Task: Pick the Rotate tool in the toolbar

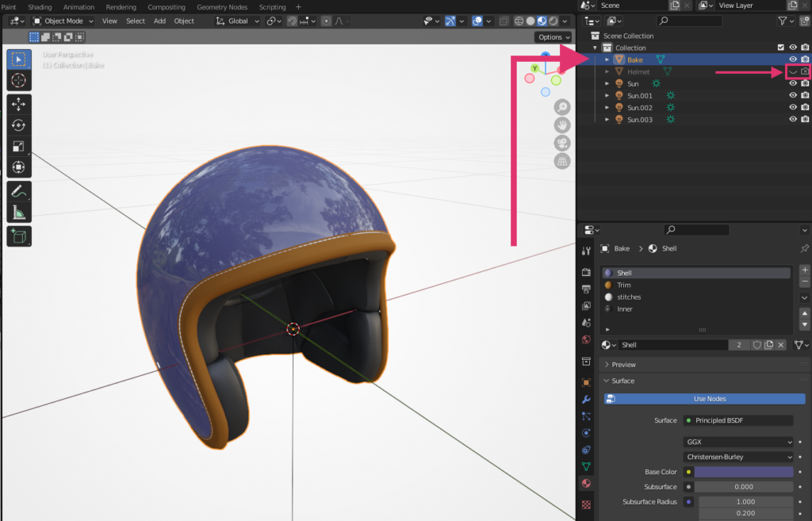Action: (19, 125)
